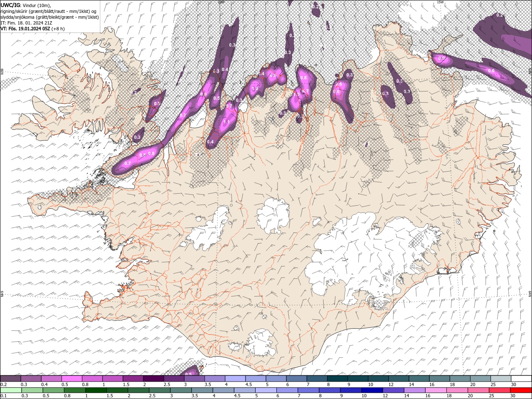Click the '64N' latitude label on the right edge
The width and height of the screenshot is (532, 399).
click(x=530, y=293)
